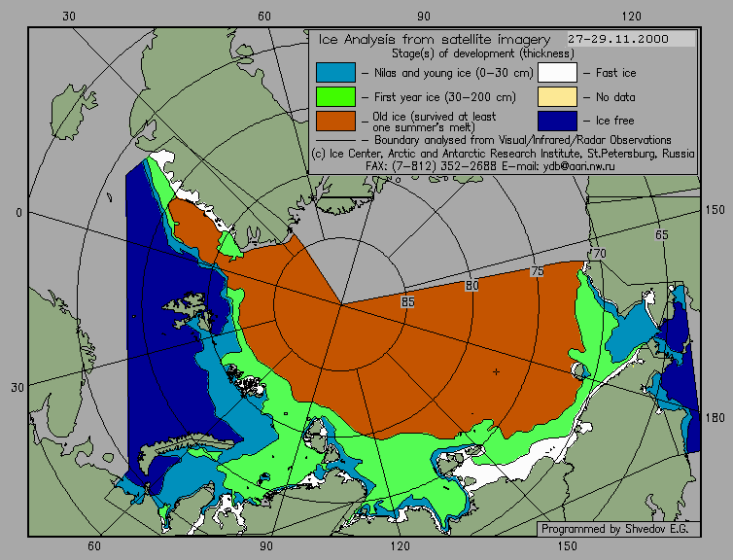This screenshot has height=560, width=733.
Task: Click the 'Nilas and young ice (0-30 cm)' label
Action: coord(453,73)
